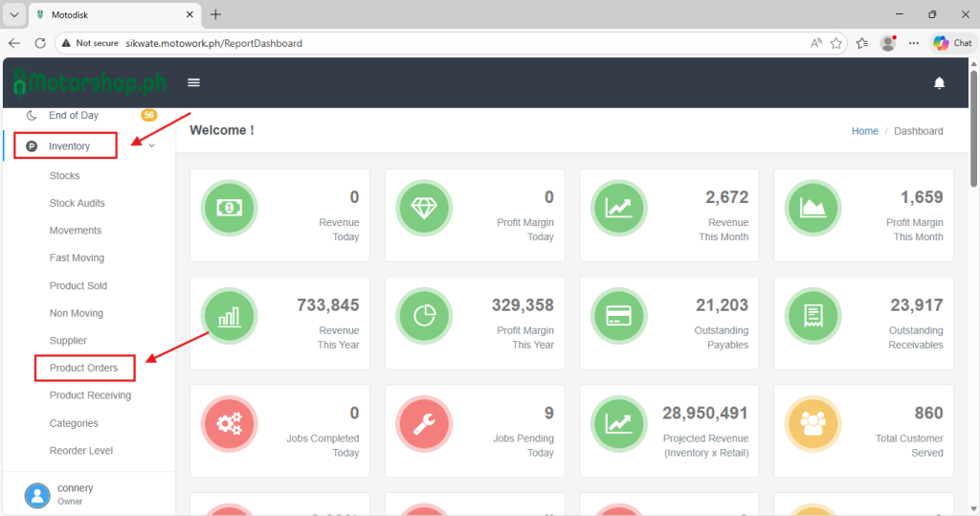Click the notification bell icon
980x516 pixels.
point(939,83)
